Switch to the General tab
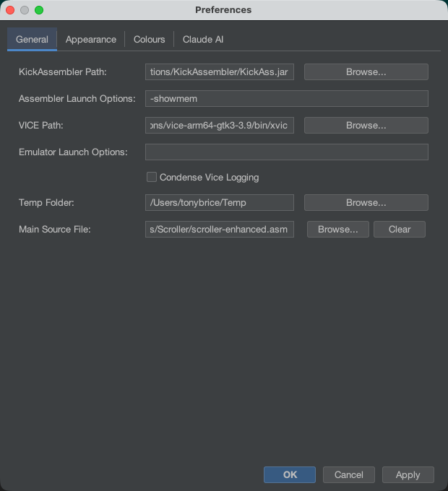This screenshot has width=448, height=491. click(32, 40)
